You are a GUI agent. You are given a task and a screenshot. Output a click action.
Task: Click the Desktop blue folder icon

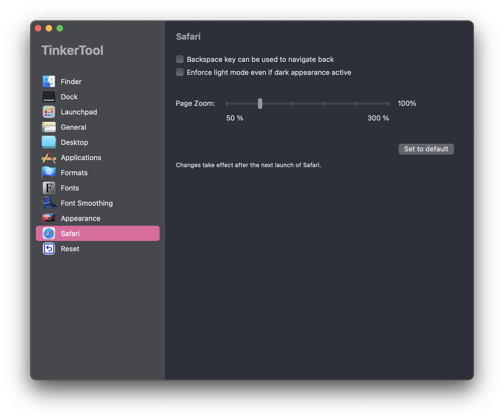coord(49,142)
